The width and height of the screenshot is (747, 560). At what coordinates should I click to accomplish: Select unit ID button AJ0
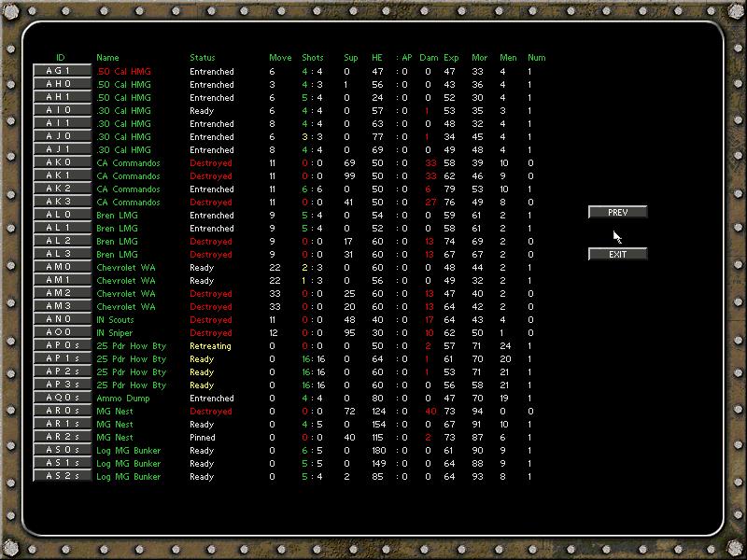[x=63, y=136]
